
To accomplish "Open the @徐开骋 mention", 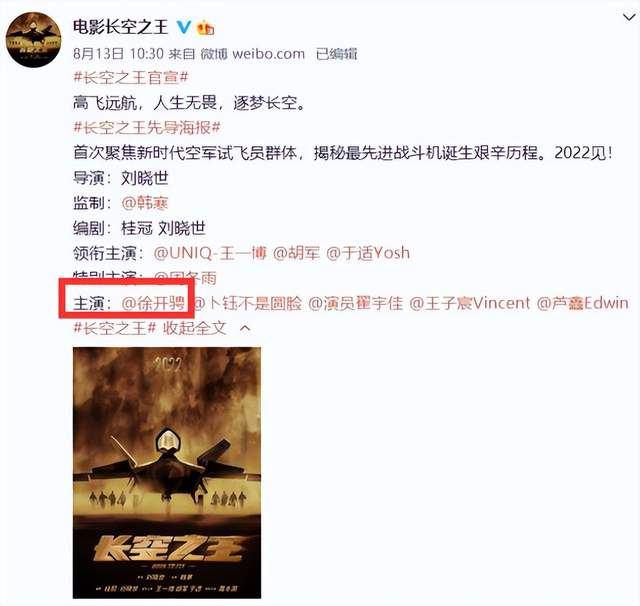I will pyautogui.click(x=153, y=303).
